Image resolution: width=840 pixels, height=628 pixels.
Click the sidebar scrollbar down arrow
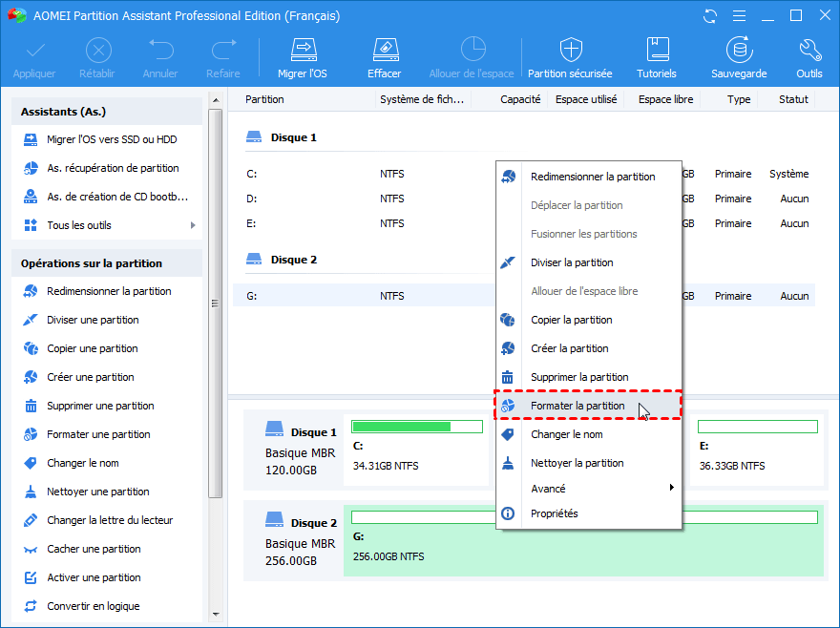tap(216, 615)
